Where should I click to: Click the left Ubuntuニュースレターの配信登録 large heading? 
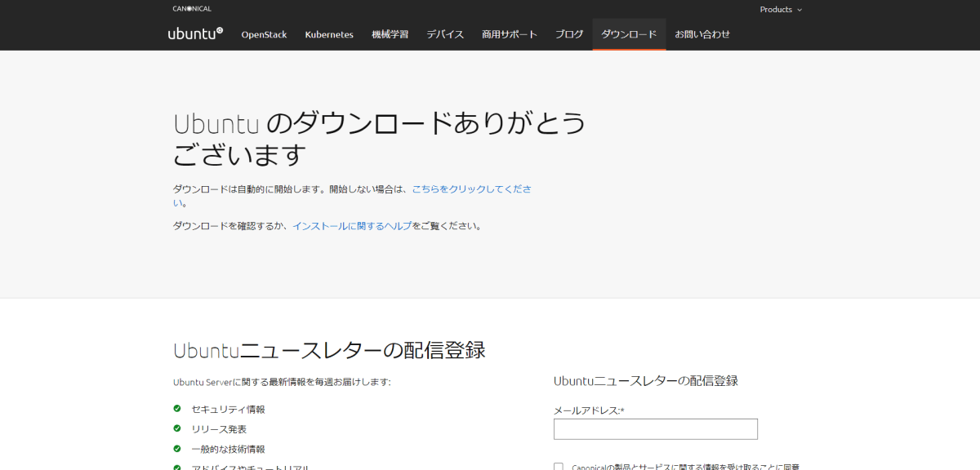(329, 350)
